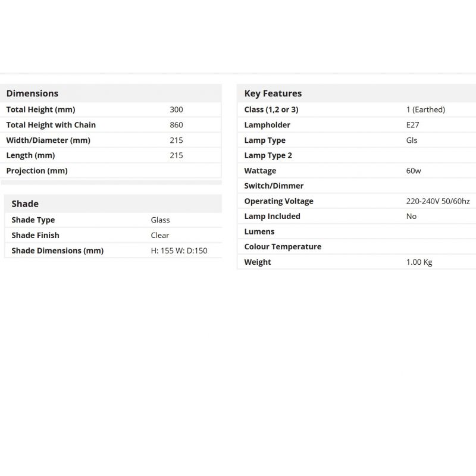Click the Projection (mm) label
Viewport: 476px width, 476px height.
[37, 171]
